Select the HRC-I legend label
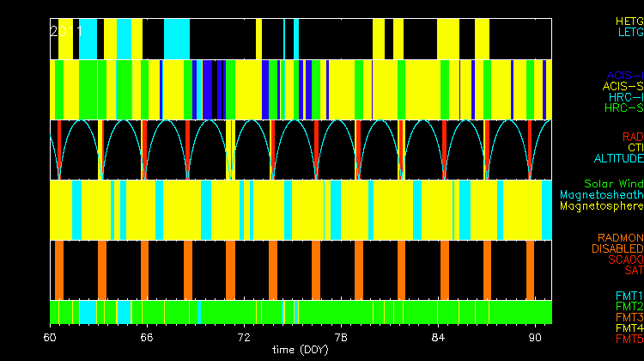This screenshot has width=644, height=361. pyautogui.click(x=625, y=98)
